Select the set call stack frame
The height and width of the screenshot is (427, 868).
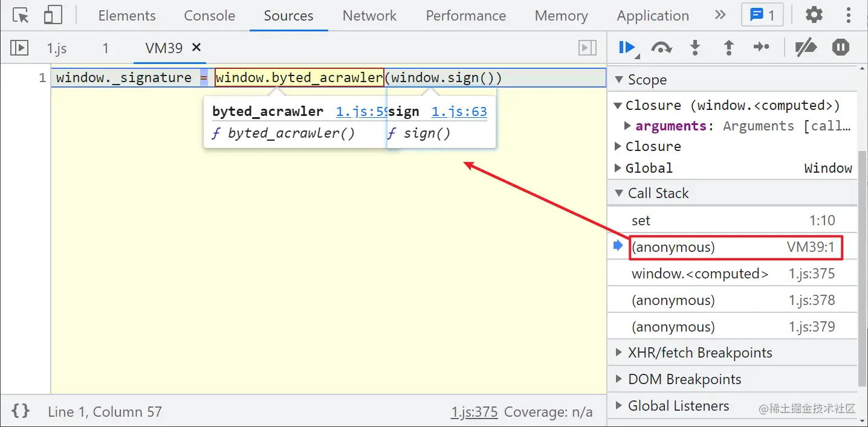732,220
